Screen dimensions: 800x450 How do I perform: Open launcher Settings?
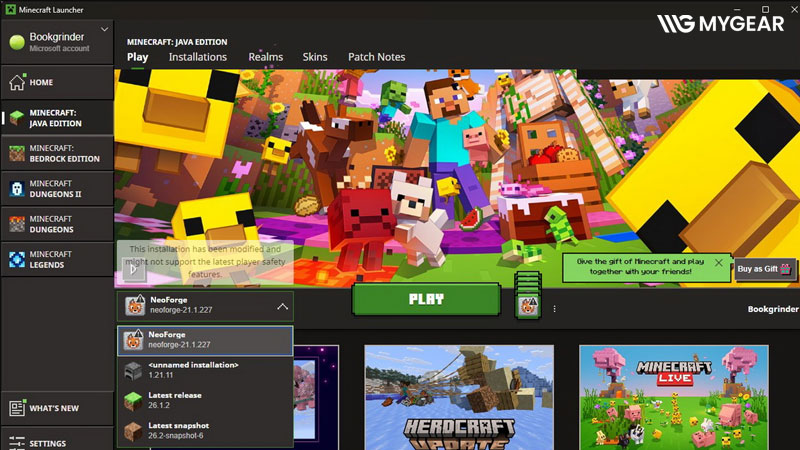pos(57,442)
